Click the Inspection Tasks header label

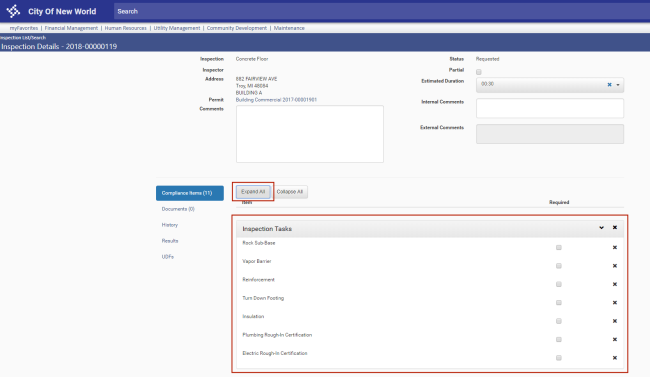point(267,229)
